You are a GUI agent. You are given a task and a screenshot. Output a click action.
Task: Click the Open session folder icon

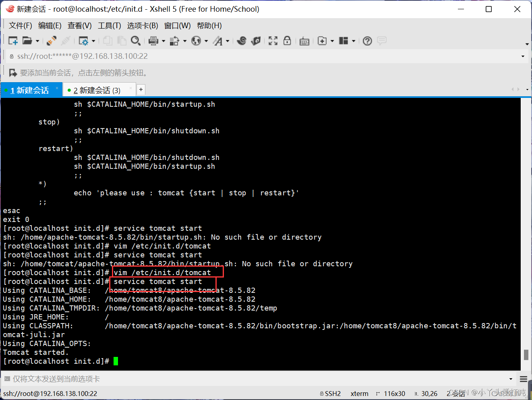point(27,41)
